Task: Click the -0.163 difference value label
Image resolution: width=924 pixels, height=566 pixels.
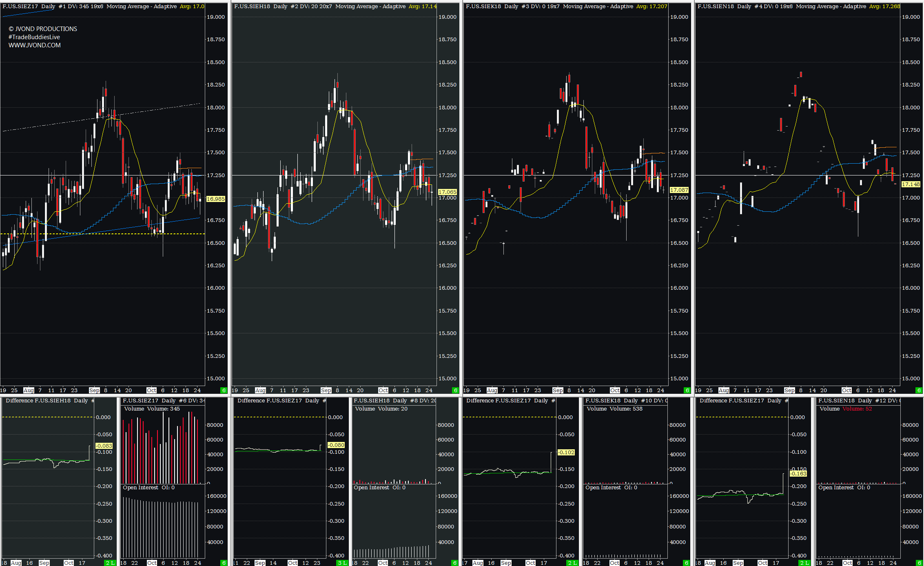Action: point(798,473)
